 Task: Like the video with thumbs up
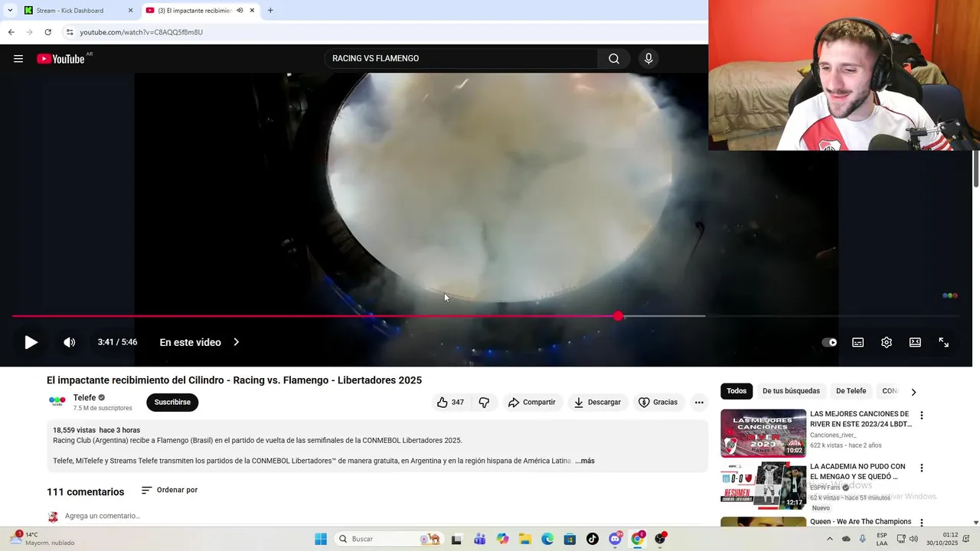pos(450,403)
